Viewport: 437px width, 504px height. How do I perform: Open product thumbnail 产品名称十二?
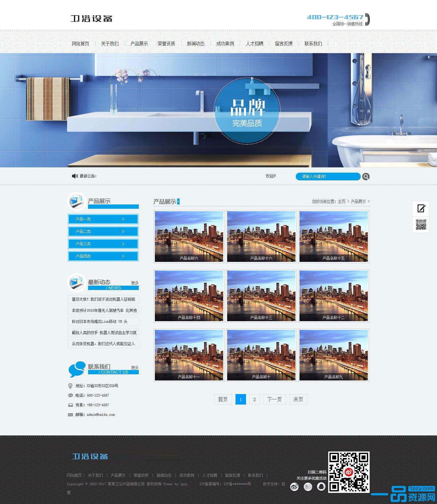coord(333,296)
